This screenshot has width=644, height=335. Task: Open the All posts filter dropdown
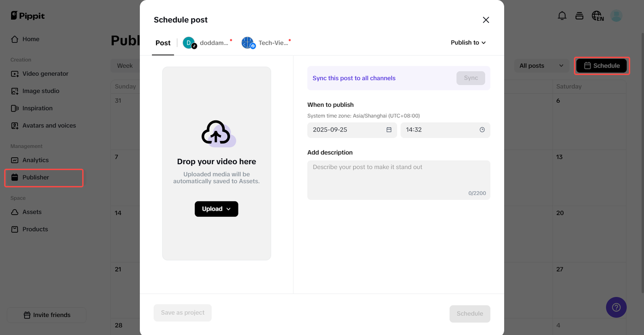coord(541,65)
